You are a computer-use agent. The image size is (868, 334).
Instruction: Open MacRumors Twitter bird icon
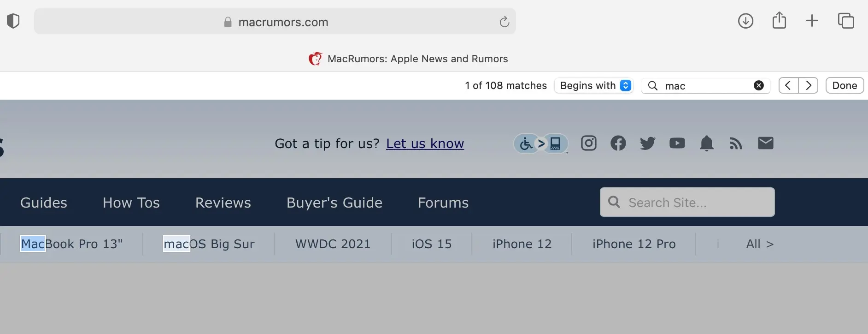647,143
